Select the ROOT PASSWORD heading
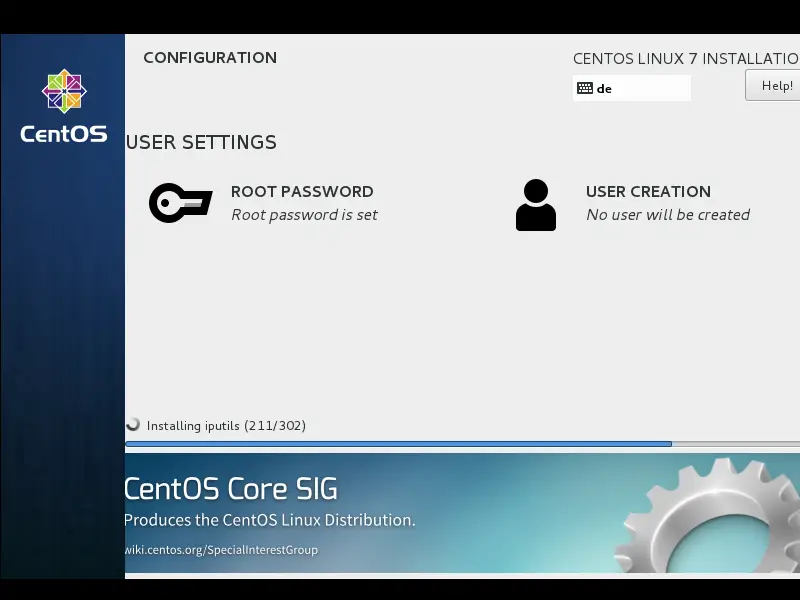 (x=302, y=191)
